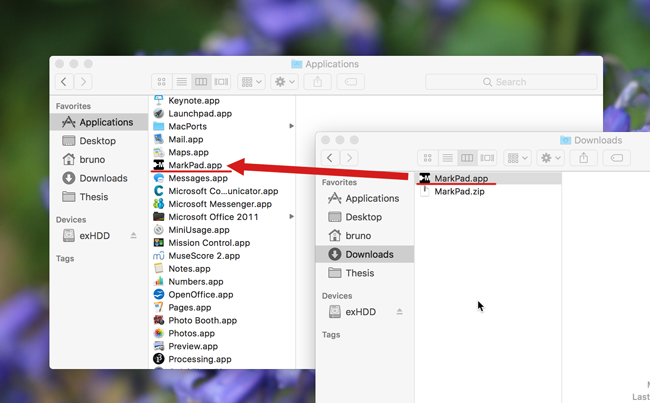Select MuseScore 2.app in Applications list

pos(203,255)
